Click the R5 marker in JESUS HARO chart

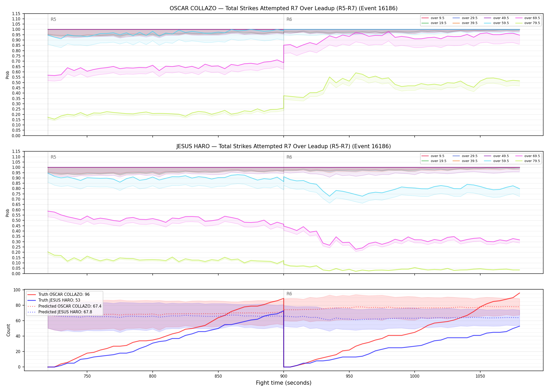tap(53, 157)
